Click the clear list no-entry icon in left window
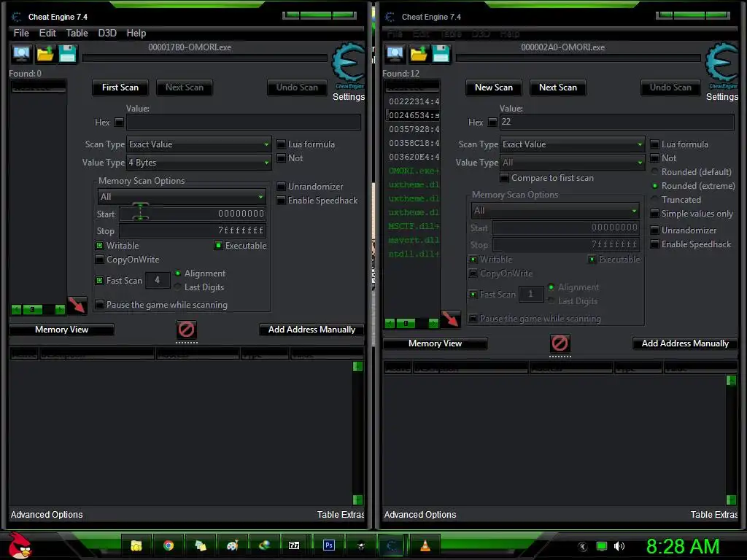Viewport: 747px width, 560px height. tap(186, 329)
